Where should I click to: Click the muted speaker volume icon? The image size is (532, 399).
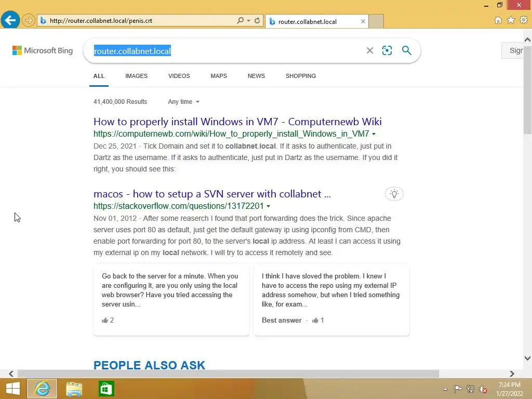click(x=483, y=389)
